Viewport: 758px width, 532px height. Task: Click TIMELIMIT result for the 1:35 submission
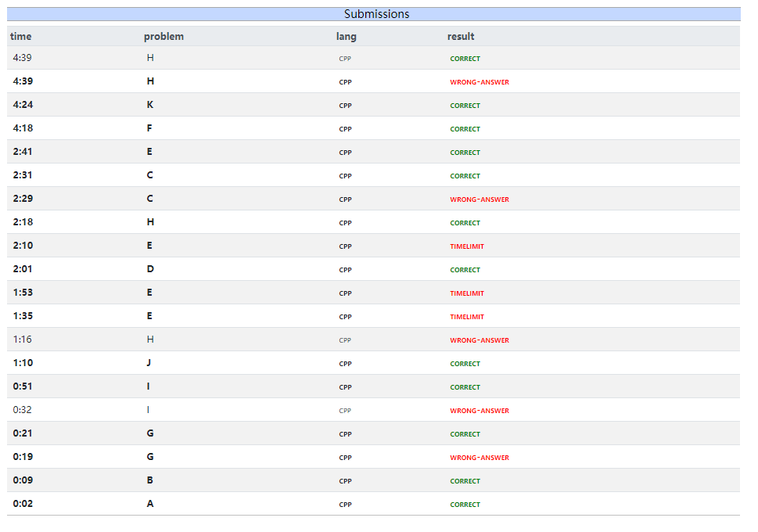[x=467, y=317]
